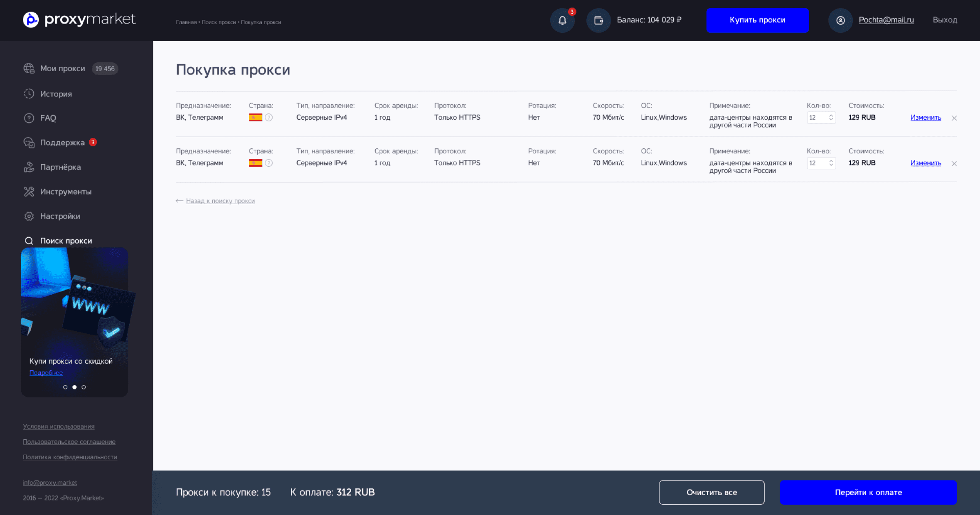
Task: Open the История menu item
Action: [56, 94]
